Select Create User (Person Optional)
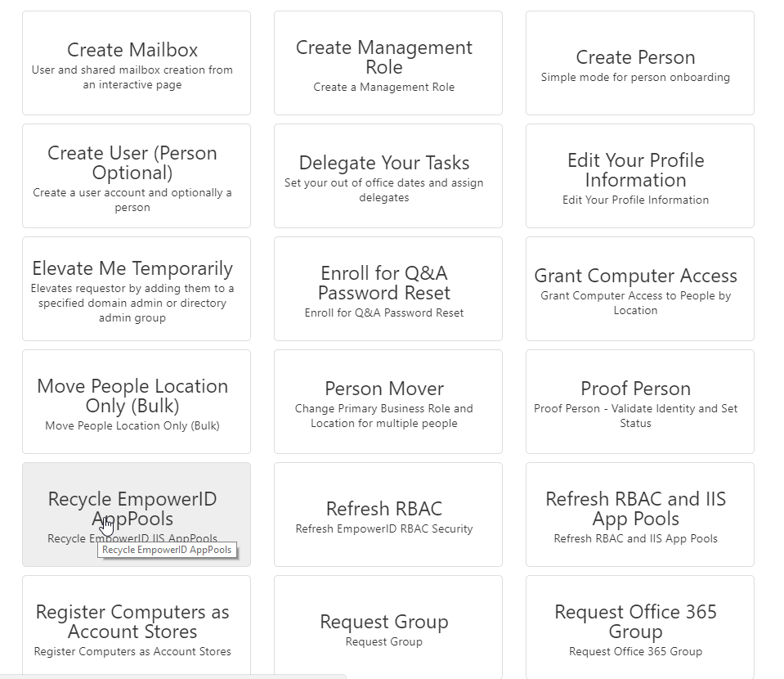The image size is (784, 679). (x=136, y=175)
